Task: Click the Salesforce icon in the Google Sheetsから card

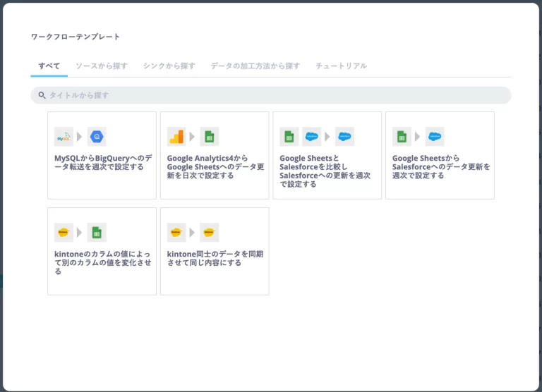Action: [435, 137]
